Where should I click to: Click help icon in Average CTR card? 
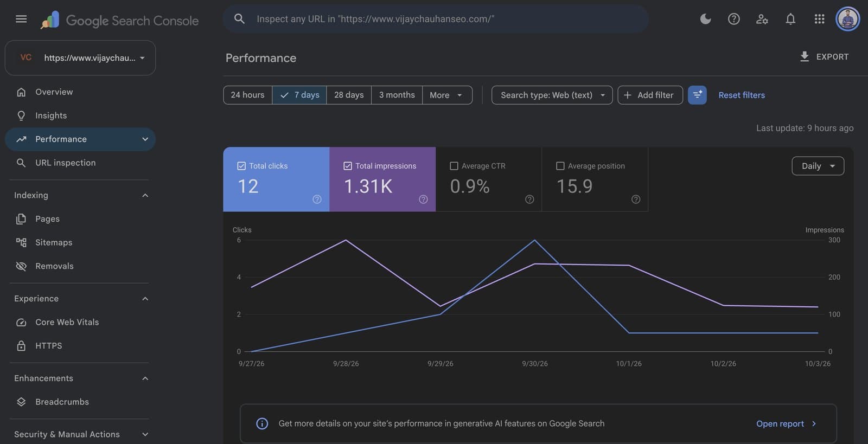[x=529, y=200]
